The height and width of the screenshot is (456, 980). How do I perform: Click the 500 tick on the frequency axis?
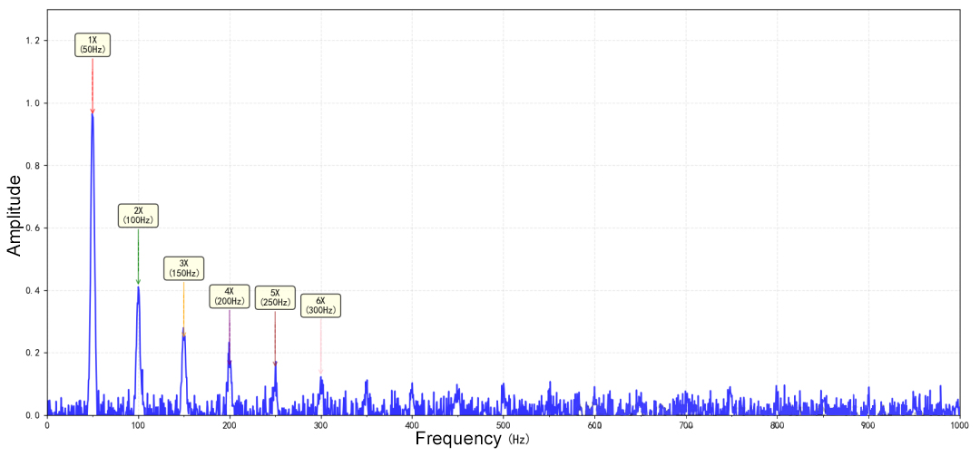tap(503, 424)
